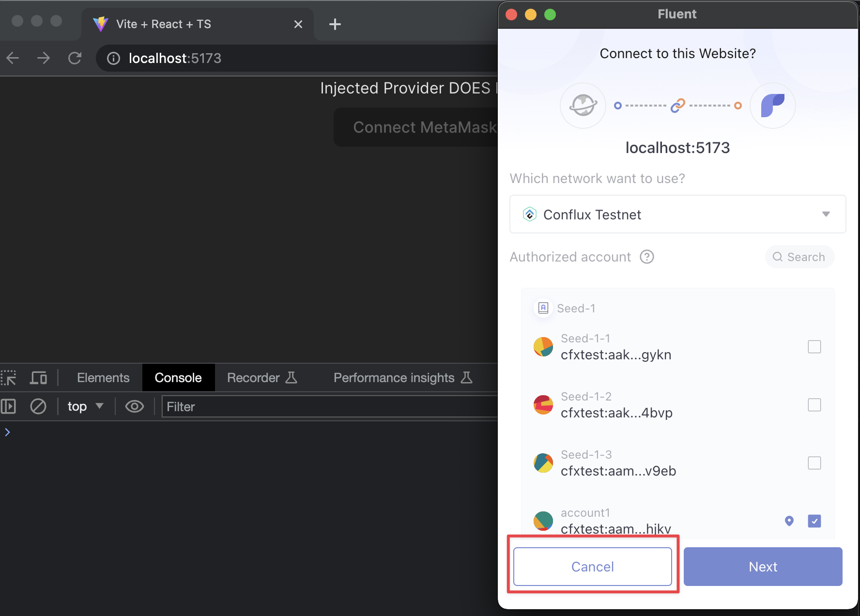Click the console Filter input field
This screenshot has width=860, height=616.
[x=329, y=406]
